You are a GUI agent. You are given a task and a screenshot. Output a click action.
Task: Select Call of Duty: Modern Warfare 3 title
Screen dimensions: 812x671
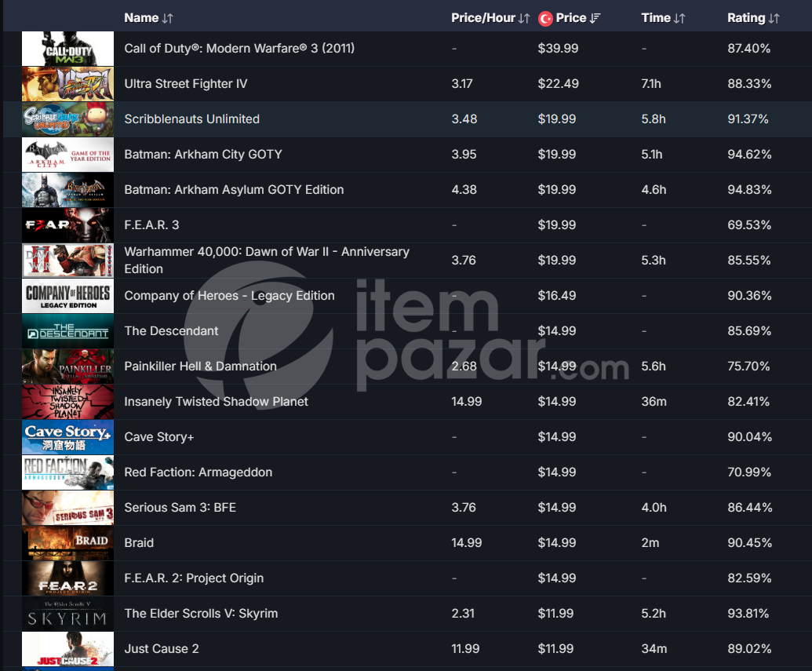pos(239,48)
